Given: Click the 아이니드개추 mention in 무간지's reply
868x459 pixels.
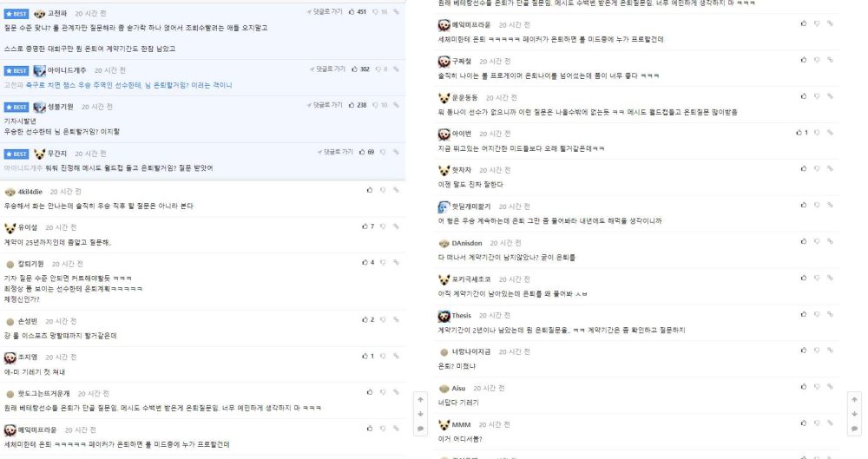Looking at the screenshot, I should (x=23, y=167).
